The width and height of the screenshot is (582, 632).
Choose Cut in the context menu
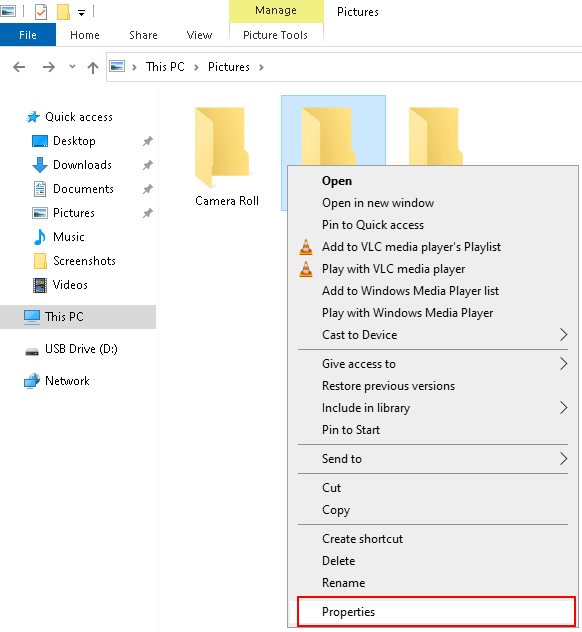pyautogui.click(x=433, y=488)
